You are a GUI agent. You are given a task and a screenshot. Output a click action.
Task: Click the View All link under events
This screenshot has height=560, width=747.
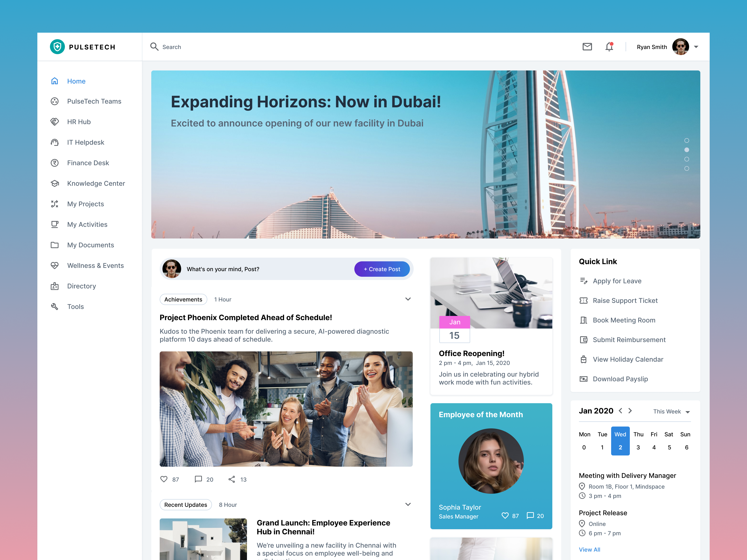pos(589,549)
